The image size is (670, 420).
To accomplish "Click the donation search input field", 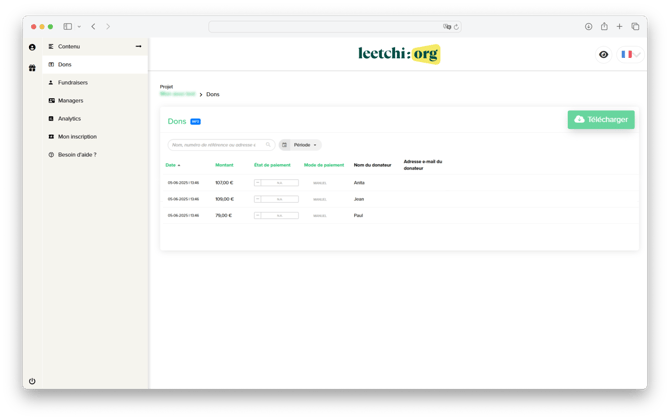I will 218,145.
